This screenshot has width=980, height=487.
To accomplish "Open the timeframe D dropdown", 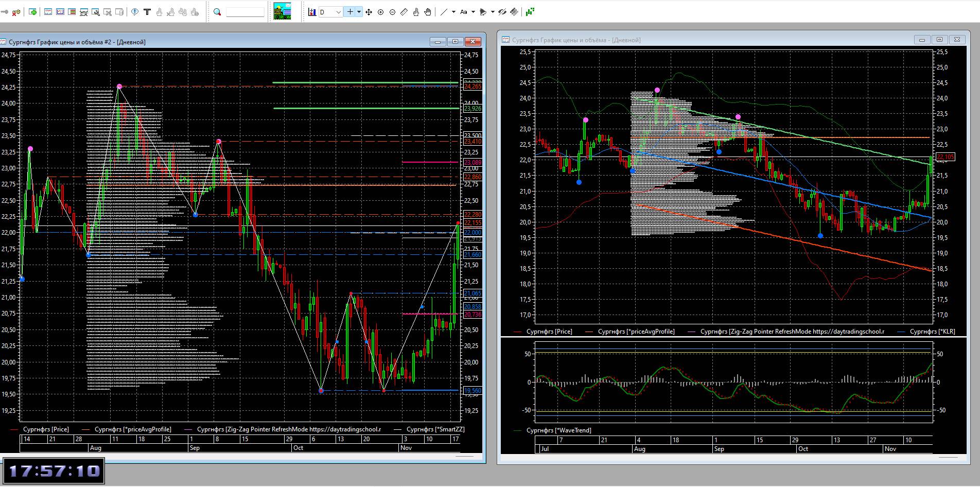I will (330, 12).
